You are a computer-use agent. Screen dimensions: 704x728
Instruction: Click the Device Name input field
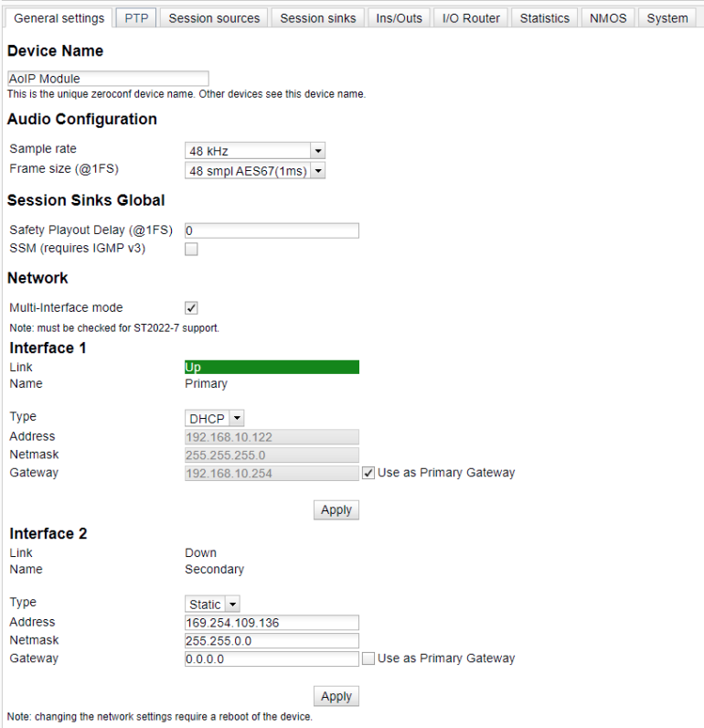pos(108,78)
